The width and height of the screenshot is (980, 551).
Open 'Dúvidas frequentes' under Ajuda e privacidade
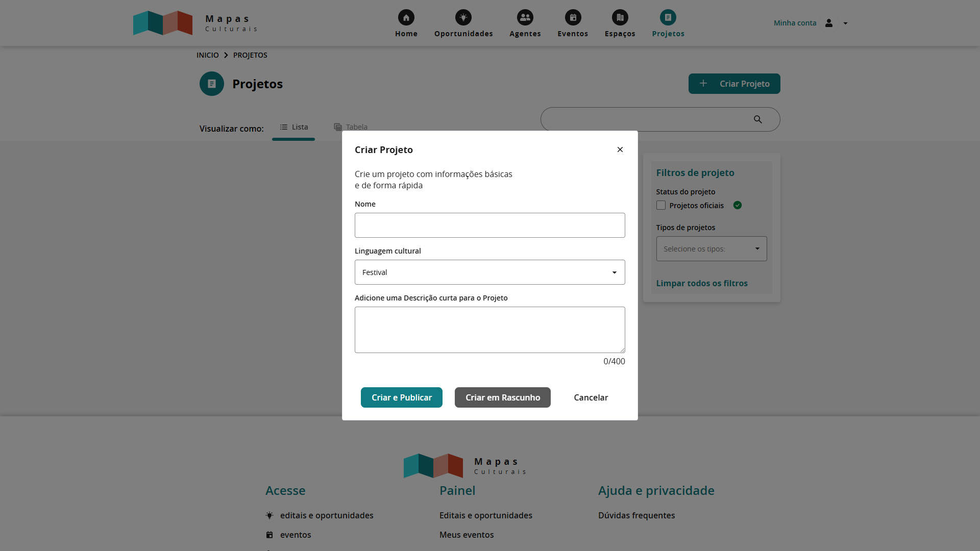click(x=636, y=515)
